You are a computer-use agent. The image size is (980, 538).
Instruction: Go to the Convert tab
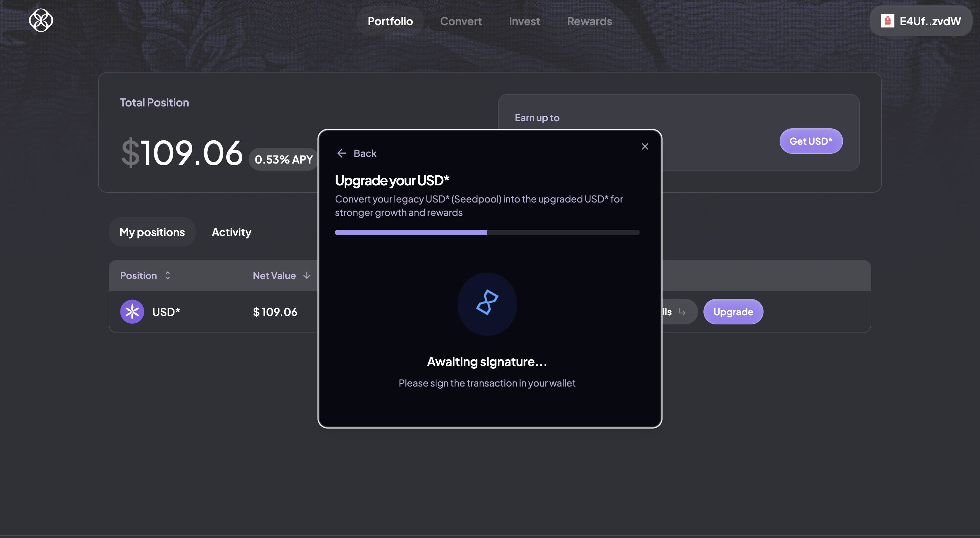[461, 21]
